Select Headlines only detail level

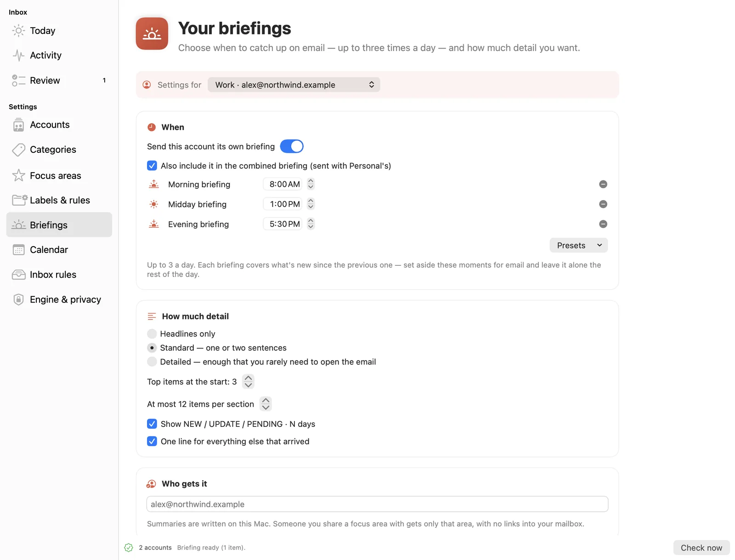[152, 334]
